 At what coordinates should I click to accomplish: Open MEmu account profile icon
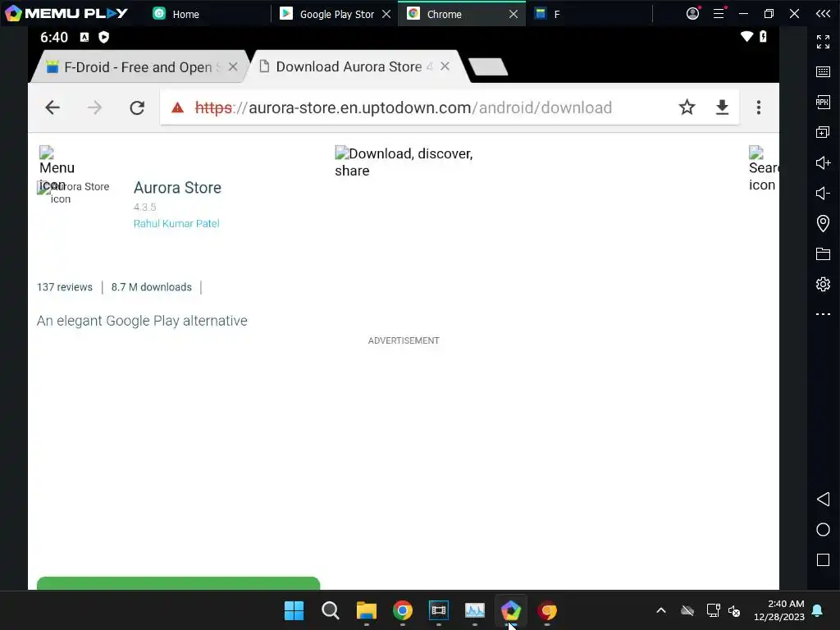[692, 13]
